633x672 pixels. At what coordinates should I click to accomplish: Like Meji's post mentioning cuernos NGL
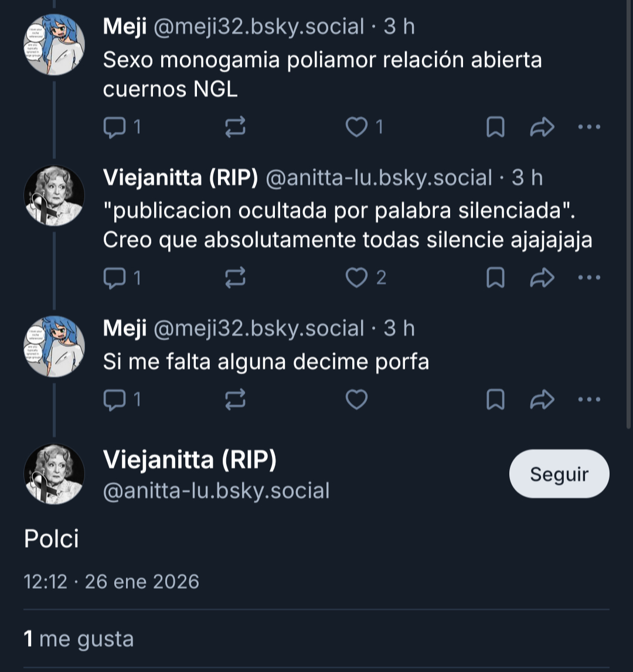(356, 127)
